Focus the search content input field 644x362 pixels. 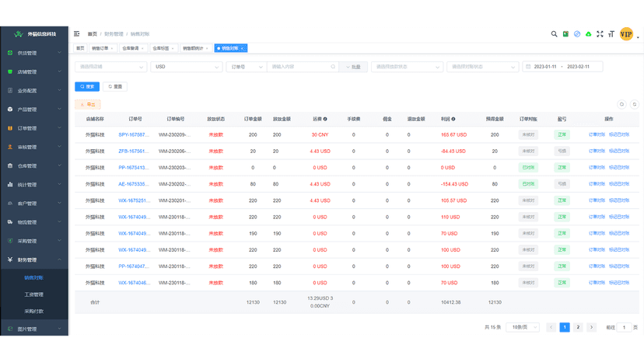coord(303,67)
